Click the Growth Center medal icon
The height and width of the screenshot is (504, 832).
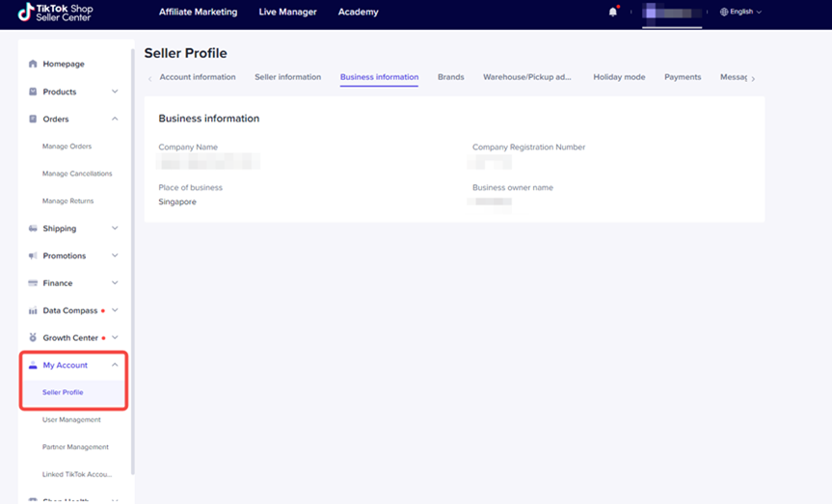pyautogui.click(x=33, y=337)
